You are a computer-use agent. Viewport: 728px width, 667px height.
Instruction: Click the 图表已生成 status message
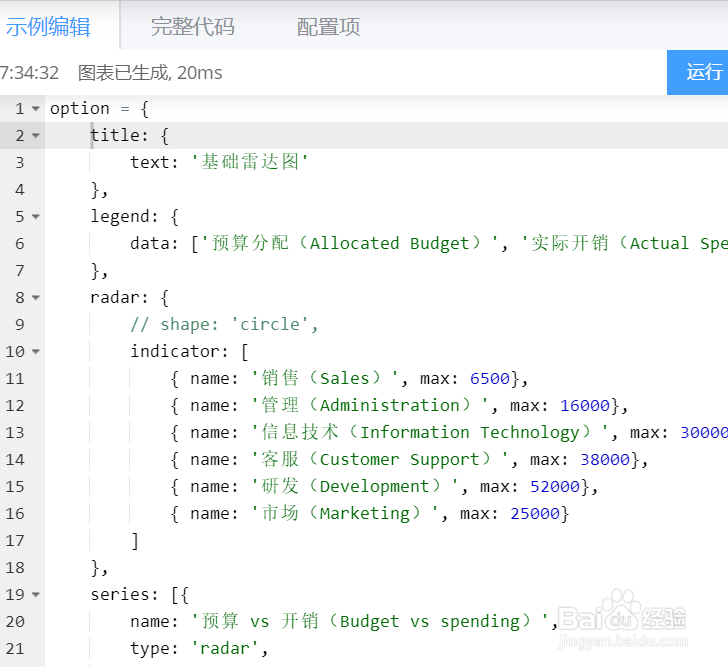(x=150, y=72)
